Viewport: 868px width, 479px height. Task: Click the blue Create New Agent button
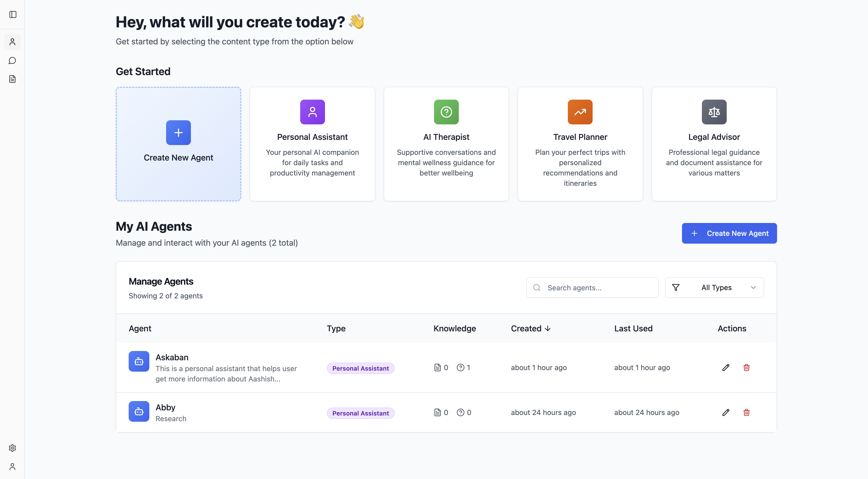pyautogui.click(x=729, y=233)
